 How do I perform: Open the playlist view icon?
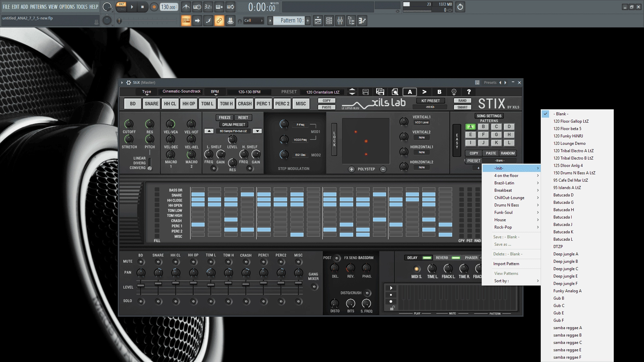[x=318, y=21]
